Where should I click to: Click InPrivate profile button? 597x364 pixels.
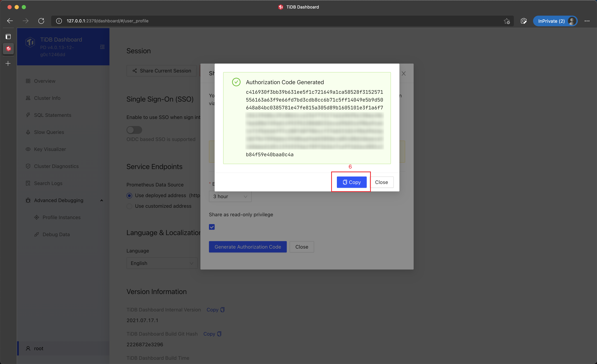point(555,21)
